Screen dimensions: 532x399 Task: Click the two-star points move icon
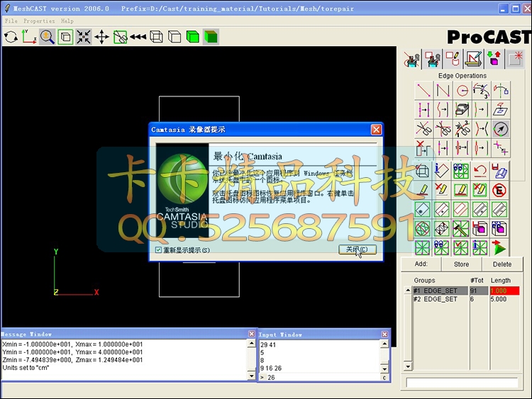tap(501, 148)
